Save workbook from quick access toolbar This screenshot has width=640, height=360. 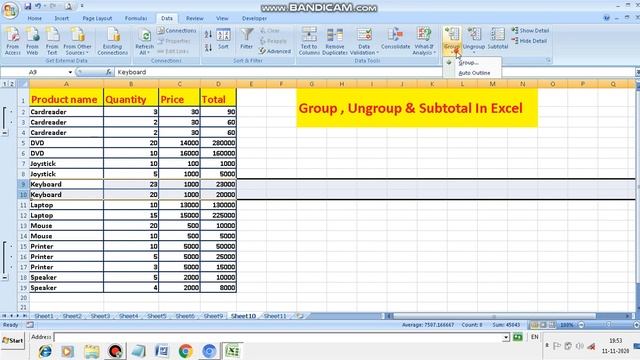coord(27,6)
